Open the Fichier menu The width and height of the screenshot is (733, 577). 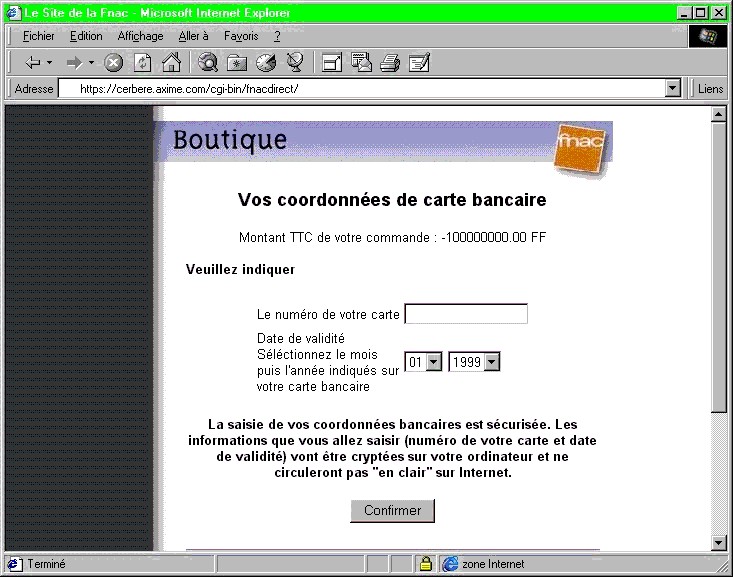coord(38,36)
